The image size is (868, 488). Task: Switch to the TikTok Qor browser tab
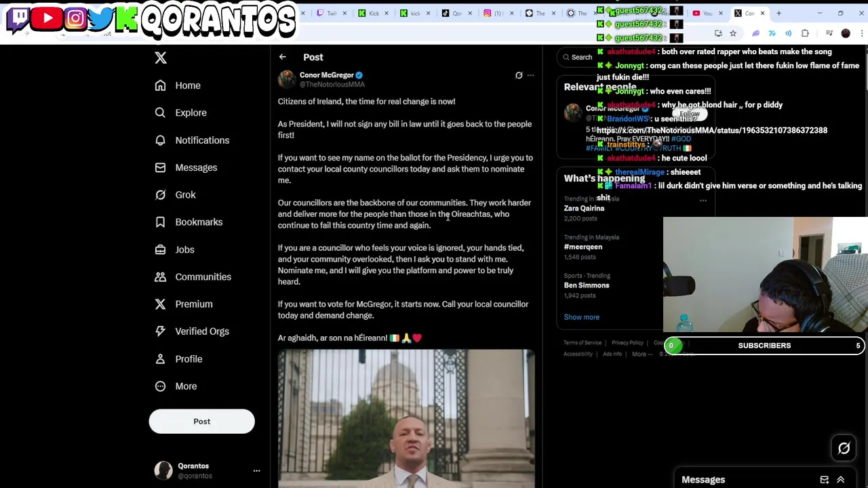(457, 13)
